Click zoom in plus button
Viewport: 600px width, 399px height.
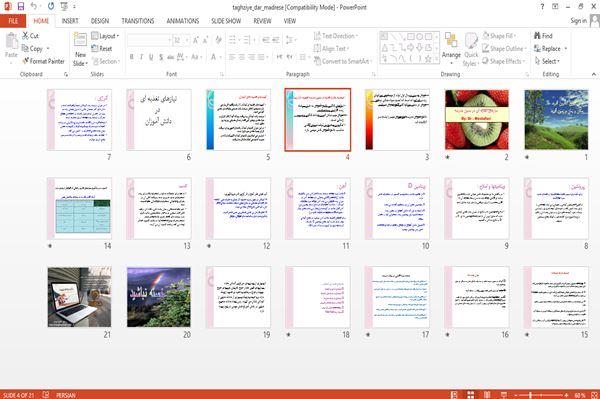point(566,395)
